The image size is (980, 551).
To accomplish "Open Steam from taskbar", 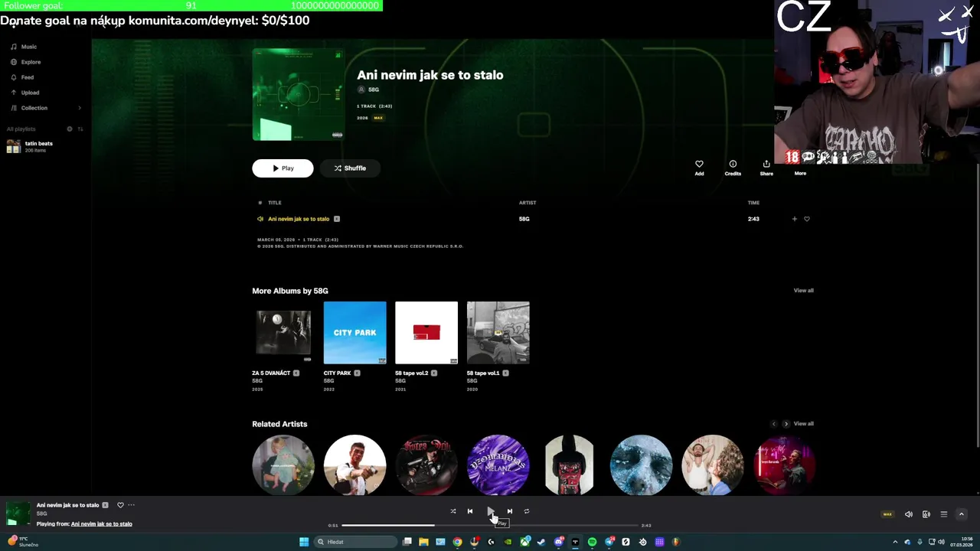I will click(541, 542).
